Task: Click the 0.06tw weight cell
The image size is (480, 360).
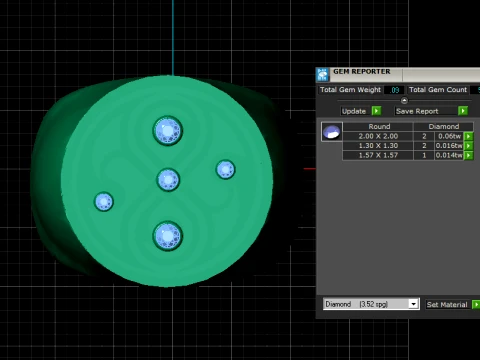Action: click(x=449, y=136)
